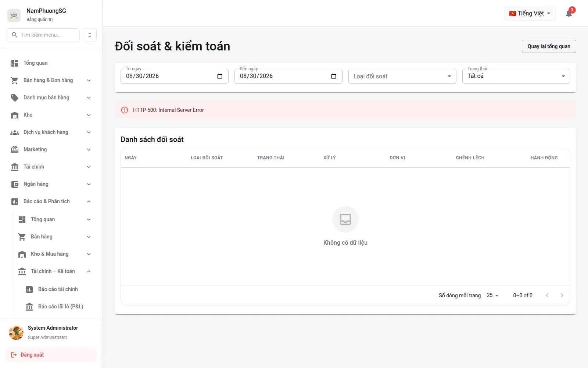
Task: Click the empty inbox icon
Action: click(x=345, y=219)
